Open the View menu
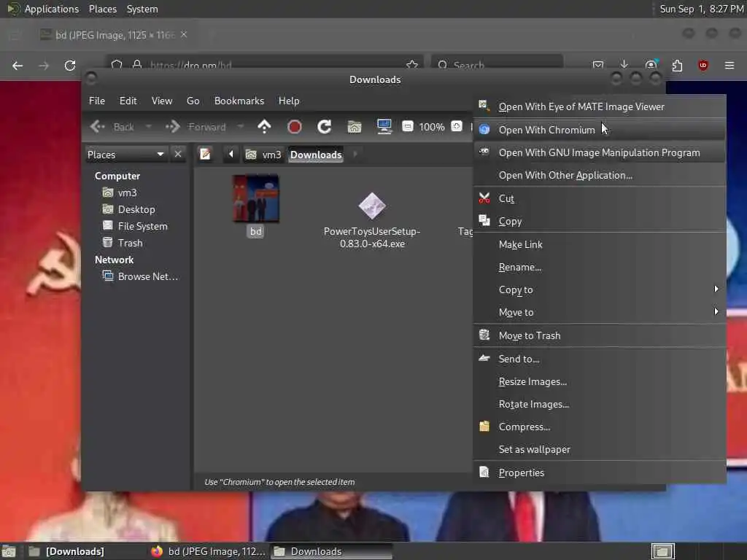Screen dimensions: 747x560 (162, 101)
